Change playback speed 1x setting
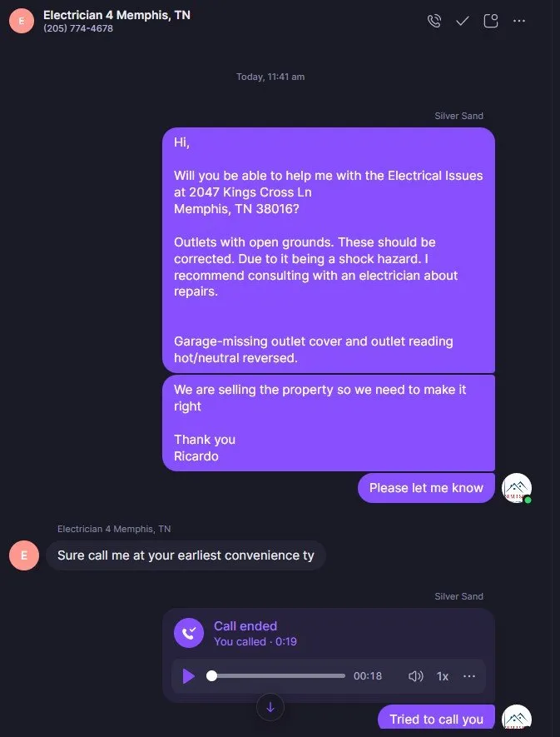Image resolution: width=560 pixels, height=737 pixels. click(x=443, y=676)
